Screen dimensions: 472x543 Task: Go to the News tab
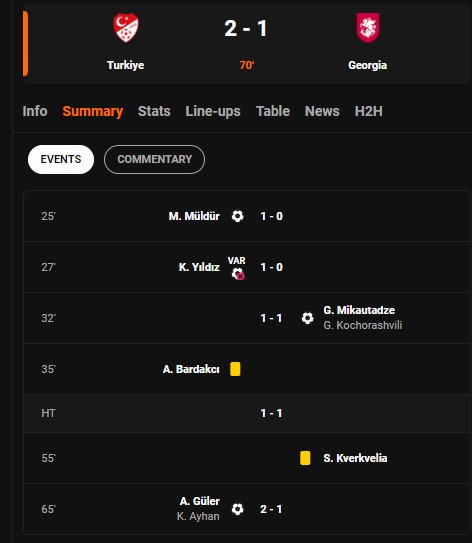[322, 111]
